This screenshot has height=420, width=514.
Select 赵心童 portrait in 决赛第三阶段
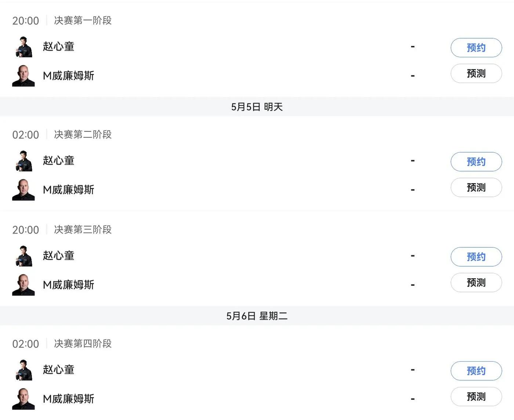tap(23, 256)
